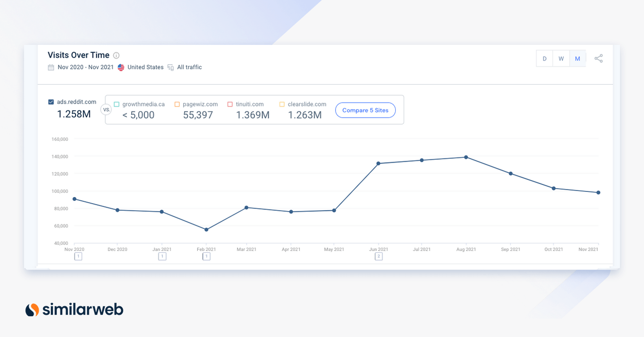
Task: Enable the growthmedia.ca checkbox
Action: (117, 104)
